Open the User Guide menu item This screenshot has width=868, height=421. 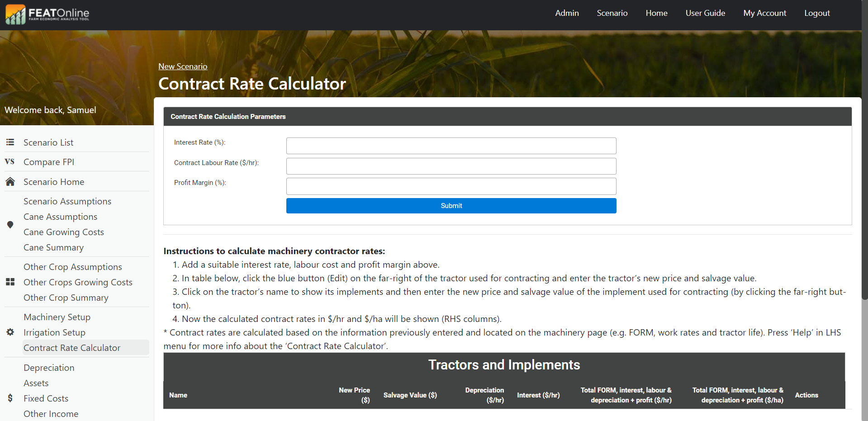pyautogui.click(x=705, y=13)
